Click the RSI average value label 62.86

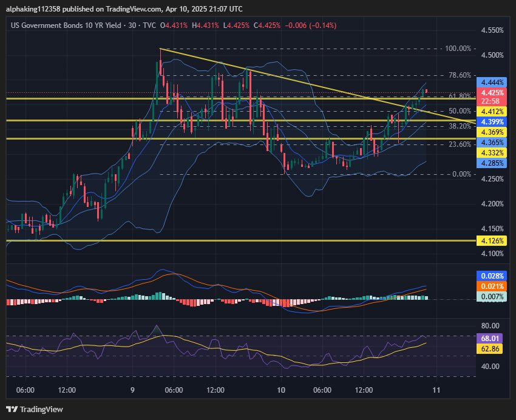(489, 348)
